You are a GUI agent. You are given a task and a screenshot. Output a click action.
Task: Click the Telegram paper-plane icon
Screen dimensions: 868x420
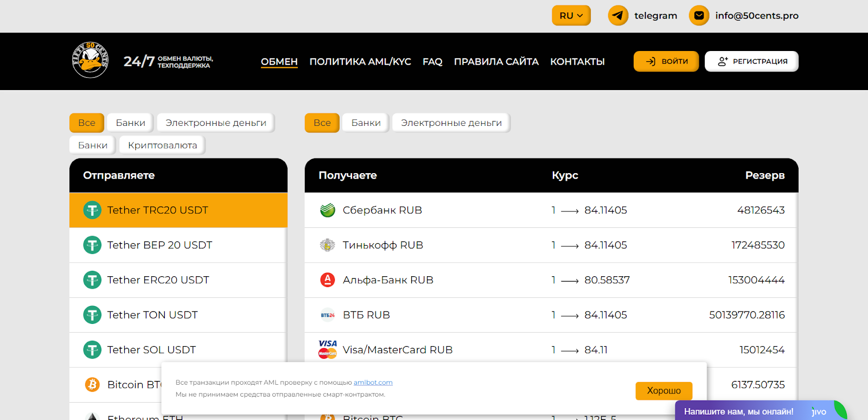click(x=618, y=16)
